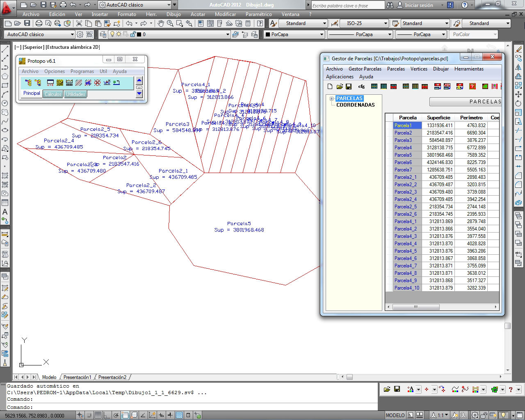Click the Protopo toolbar scroll-down arrow

[139, 94]
